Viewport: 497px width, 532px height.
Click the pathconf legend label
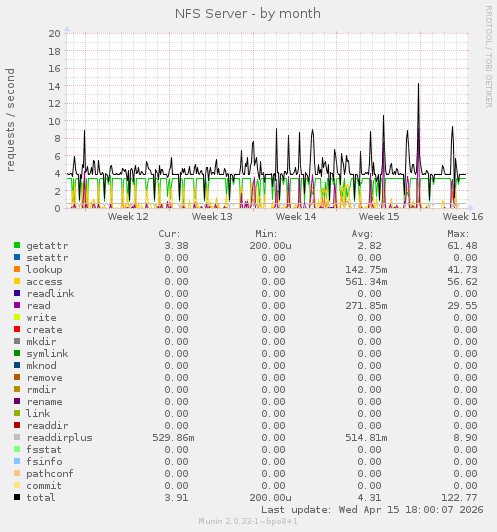point(50,474)
